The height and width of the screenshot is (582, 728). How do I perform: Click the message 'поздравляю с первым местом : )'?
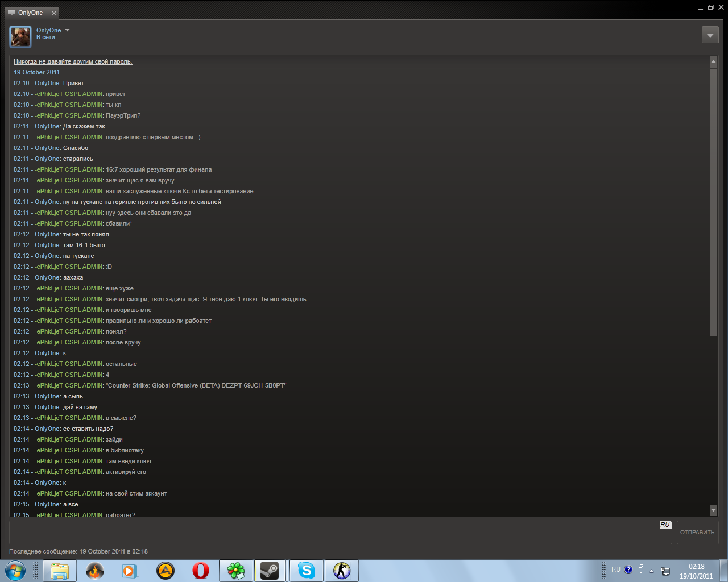(x=153, y=137)
